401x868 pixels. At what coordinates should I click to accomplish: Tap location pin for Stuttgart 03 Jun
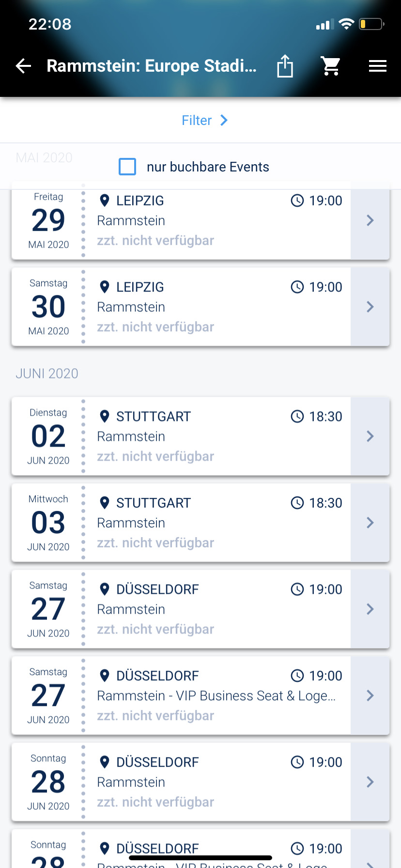click(x=104, y=503)
